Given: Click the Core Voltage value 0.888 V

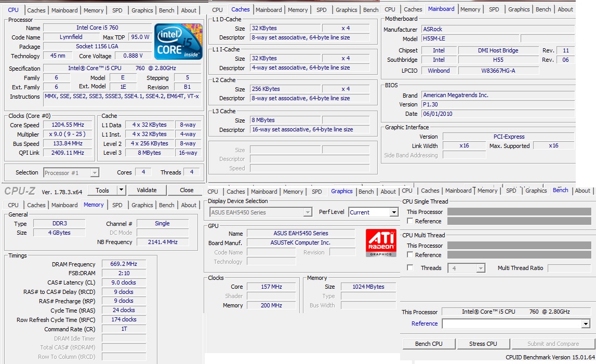Looking at the screenshot, I should [133, 56].
